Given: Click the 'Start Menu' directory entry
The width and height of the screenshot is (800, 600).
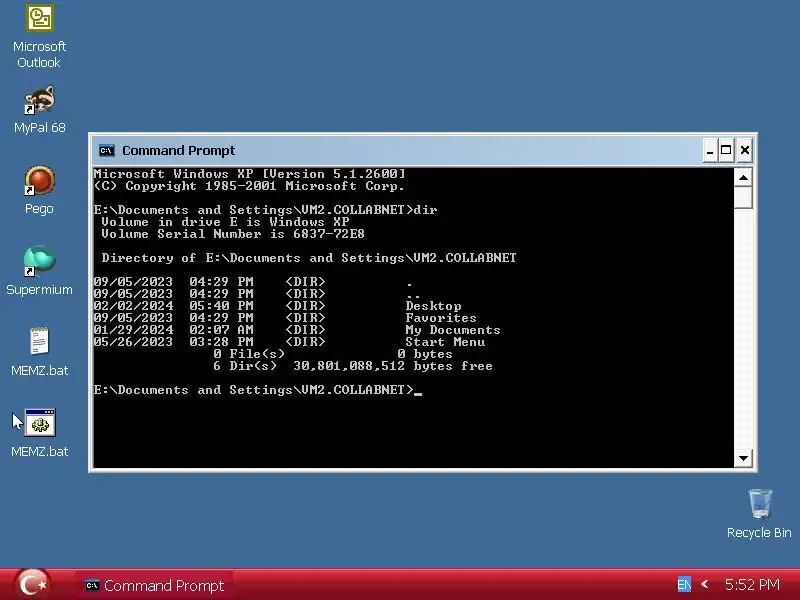Looking at the screenshot, I should click(x=445, y=342).
